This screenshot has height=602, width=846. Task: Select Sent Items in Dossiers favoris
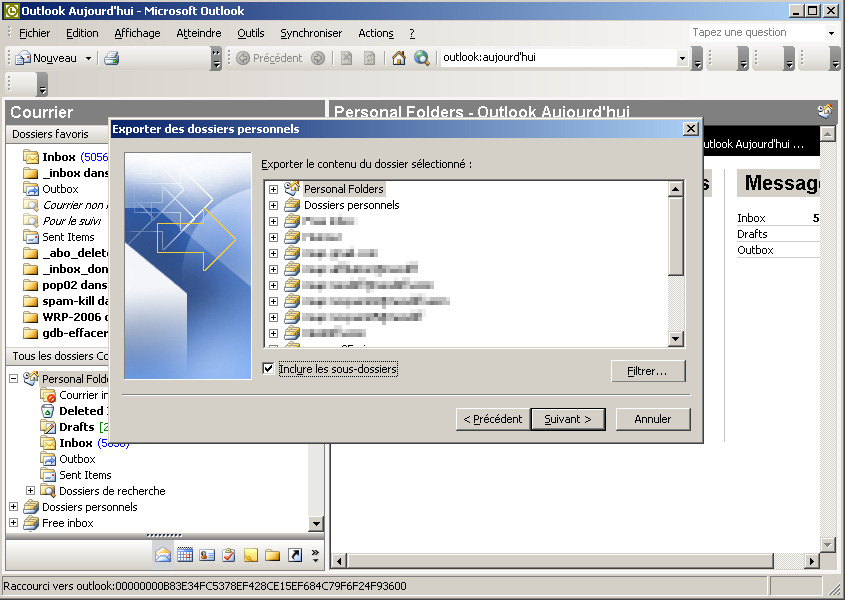(x=68, y=237)
